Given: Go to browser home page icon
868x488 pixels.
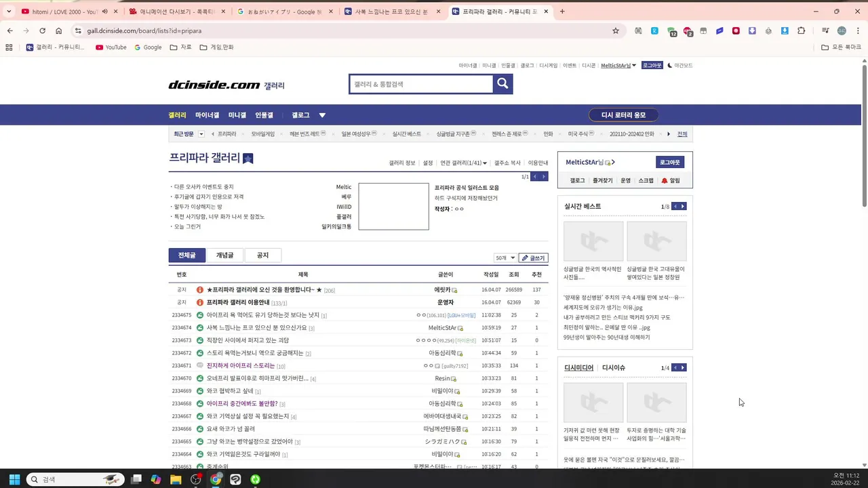Looking at the screenshot, I should click(x=59, y=30).
